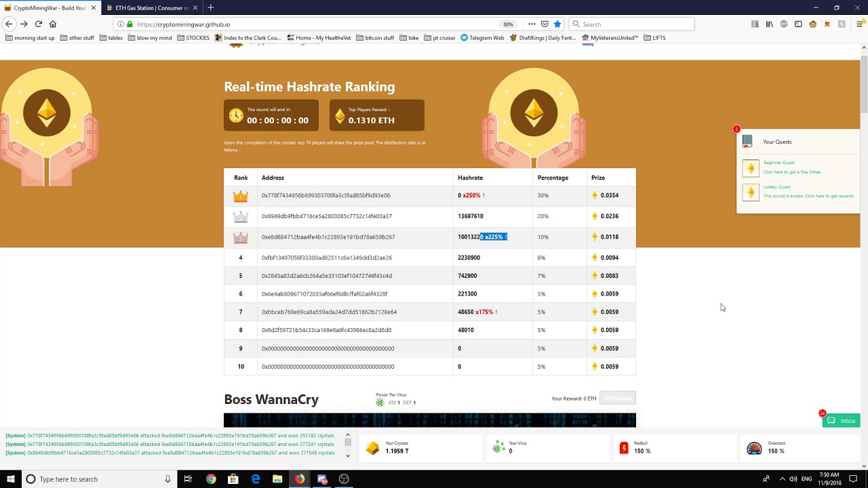Toggle the blue bookmark star
This screenshot has width=868, height=488.
point(557,24)
